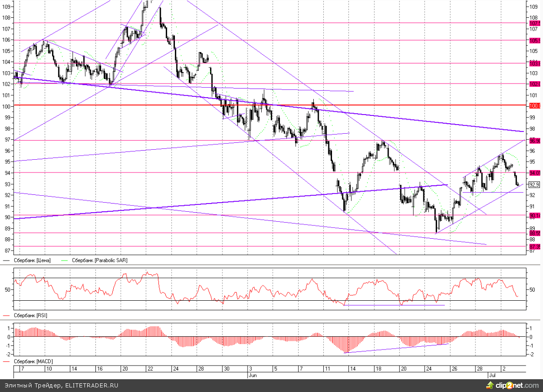Image resolution: width=543 pixels, height=392 pixels.
Task: Select the 94.01 price level tag
Action: (x=535, y=173)
